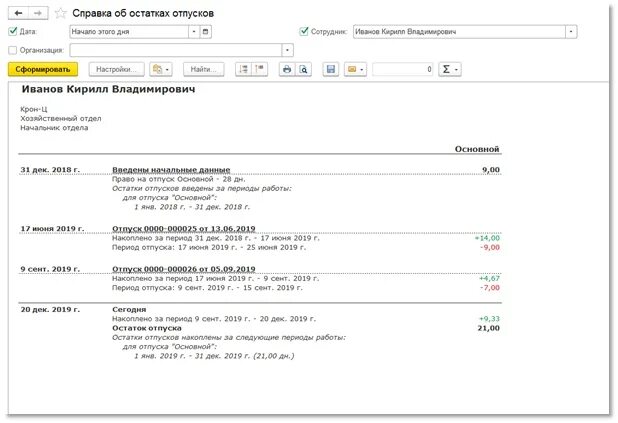Select the initial balance value 9,00

pos(491,170)
